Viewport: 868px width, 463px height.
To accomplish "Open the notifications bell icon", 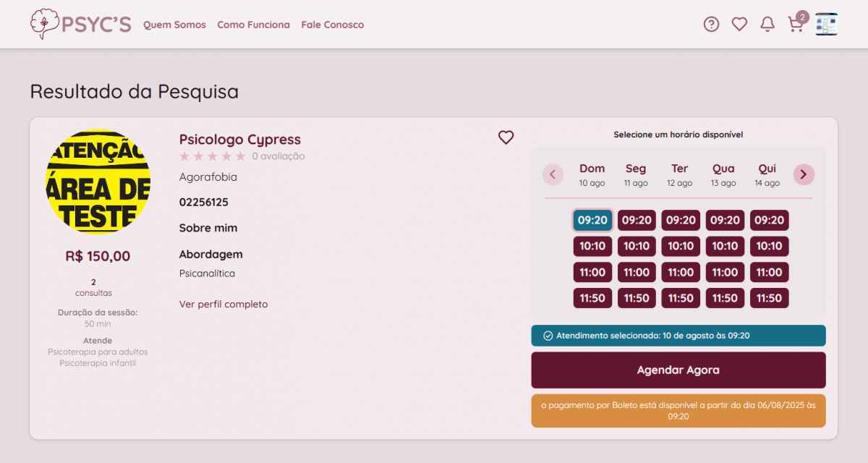I will pyautogui.click(x=767, y=25).
